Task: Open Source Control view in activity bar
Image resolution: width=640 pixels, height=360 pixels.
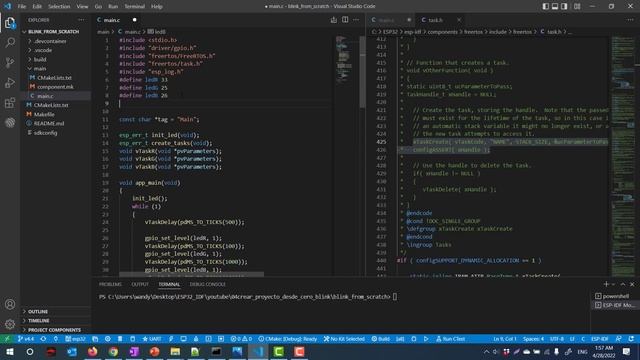Action: click(10, 62)
